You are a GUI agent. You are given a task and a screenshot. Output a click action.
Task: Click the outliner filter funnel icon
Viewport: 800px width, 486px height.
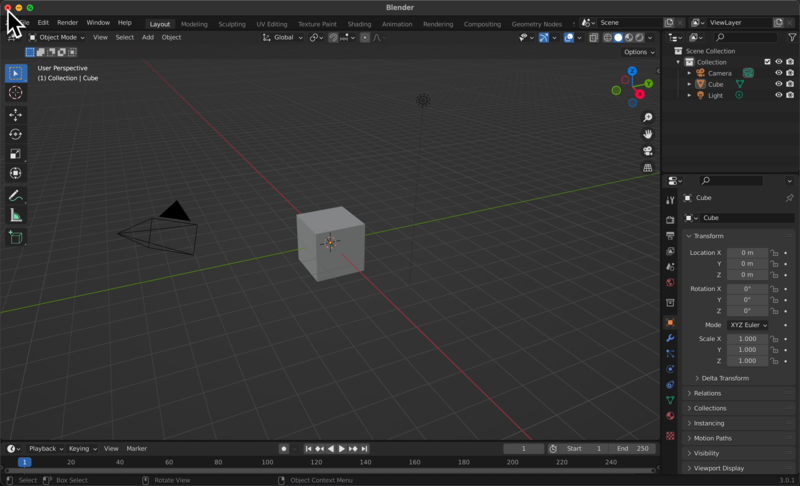point(792,37)
